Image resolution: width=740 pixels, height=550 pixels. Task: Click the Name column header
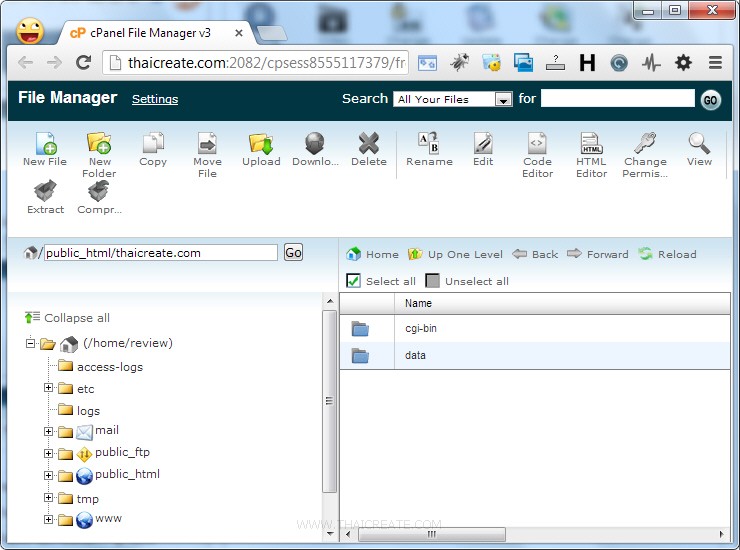click(562, 303)
